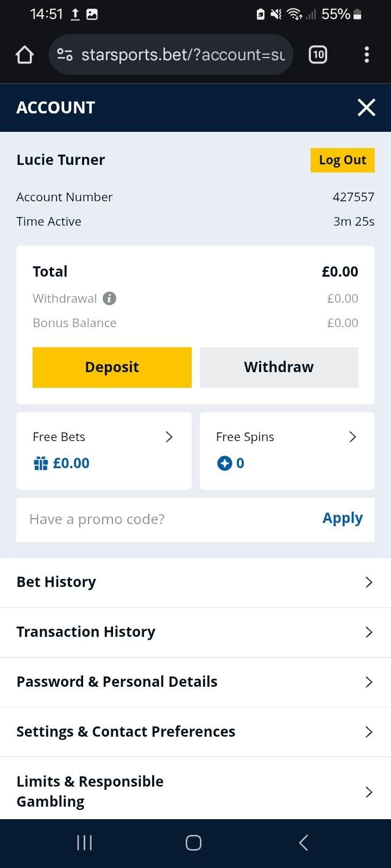Open the browser tab switcher showing 10
This screenshot has width=391, height=868.
(x=318, y=55)
